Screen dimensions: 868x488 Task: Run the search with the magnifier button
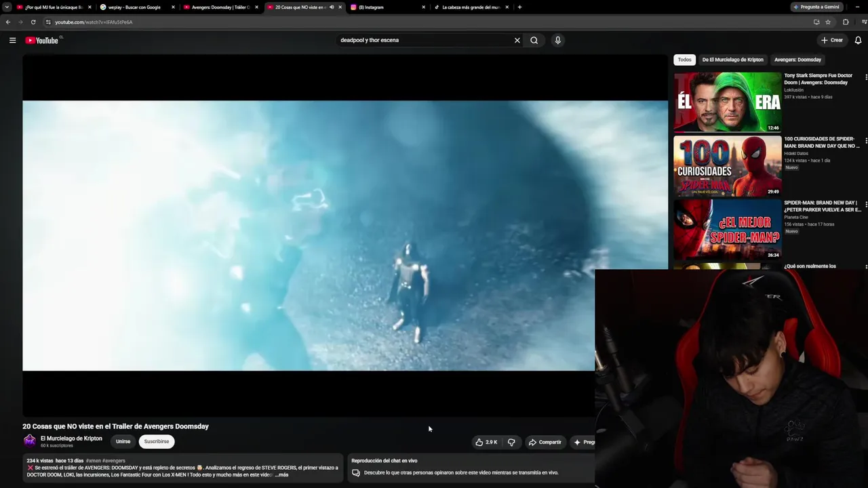click(534, 40)
